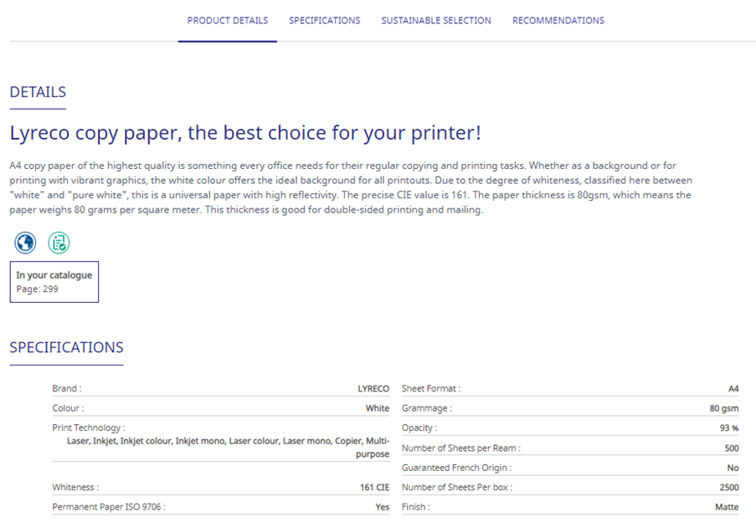The width and height of the screenshot is (756, 532).
Task: Click the Laser, Inkjet print technology value
Action: (x=228, y=448)
